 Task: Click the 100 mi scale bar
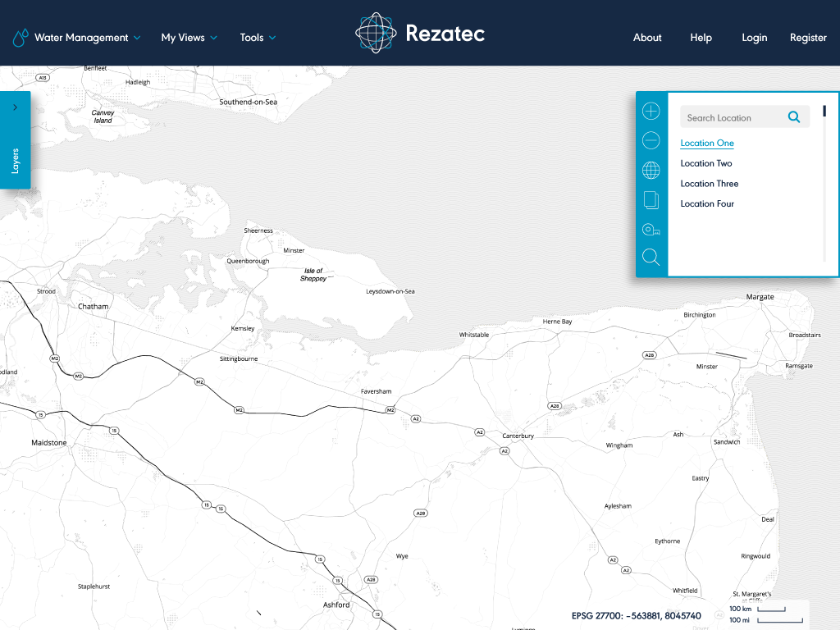pos(779,620)
